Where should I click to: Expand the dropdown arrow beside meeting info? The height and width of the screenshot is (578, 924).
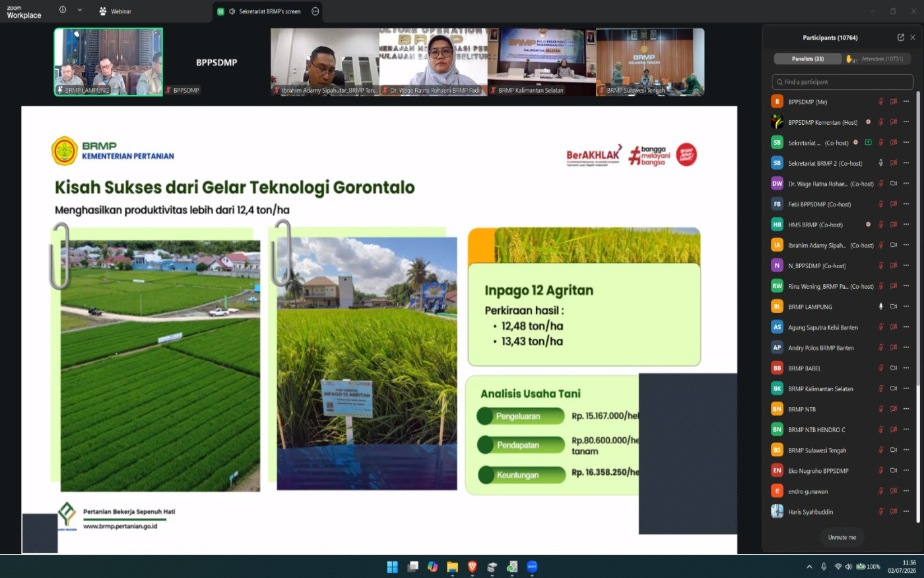(x=80, y=10)
